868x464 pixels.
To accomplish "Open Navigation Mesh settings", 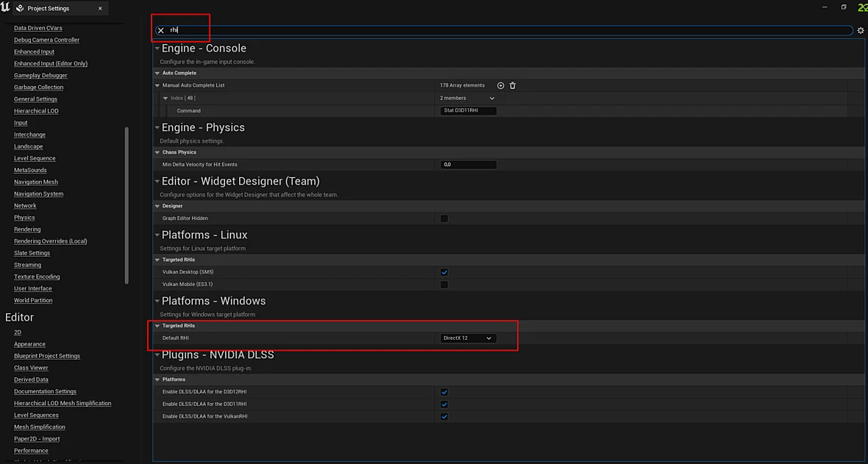I will coord(36,182).
